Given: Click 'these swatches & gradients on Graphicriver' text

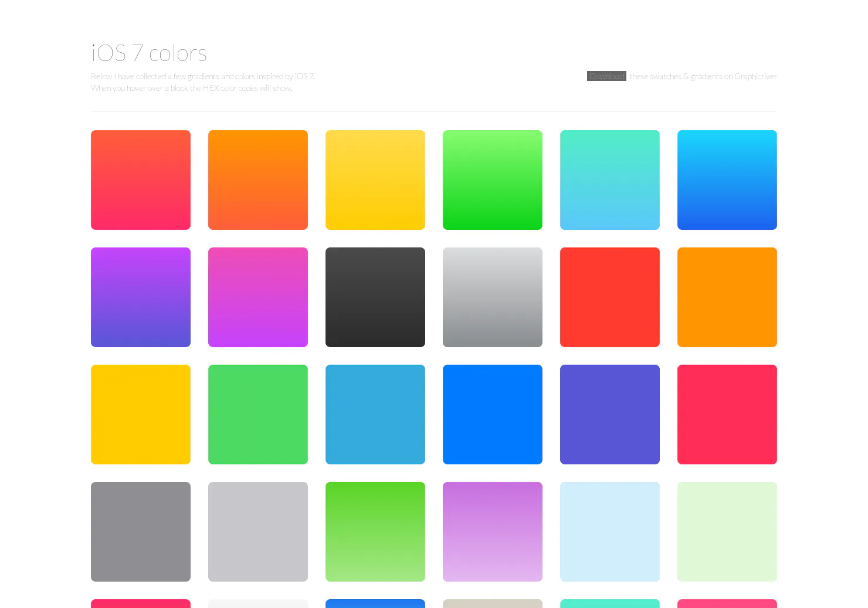Looking at the screenshot, I should [703, 76].
